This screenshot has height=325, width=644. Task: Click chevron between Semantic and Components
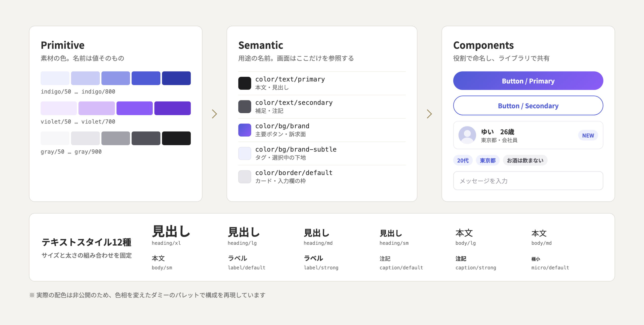tap(429, 114)
